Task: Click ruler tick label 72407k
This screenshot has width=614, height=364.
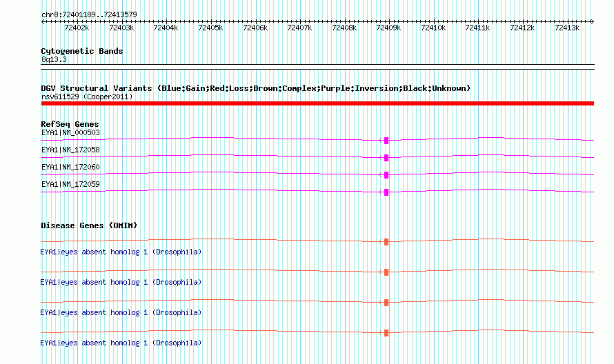Action: click(x=299, y=28)
